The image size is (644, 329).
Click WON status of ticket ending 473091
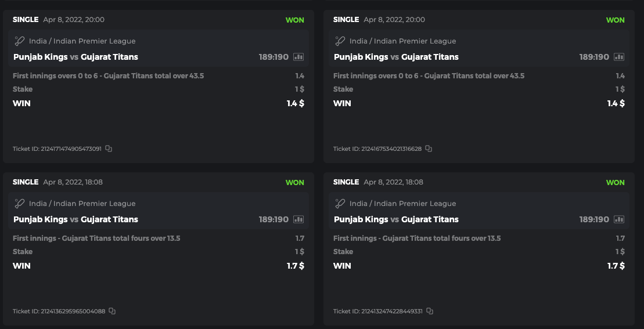(294, 20)
